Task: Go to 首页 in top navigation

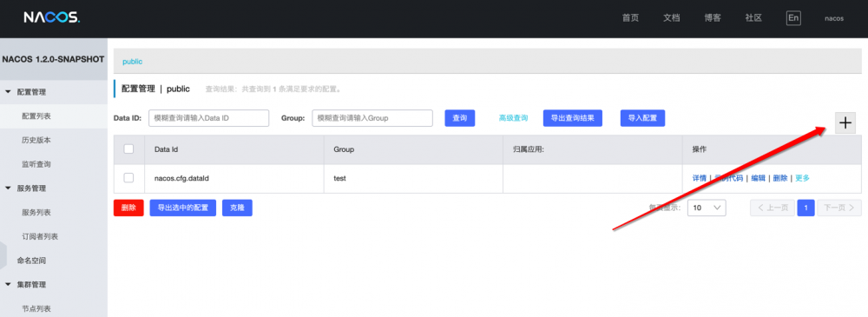Action: tap(630, 17)
